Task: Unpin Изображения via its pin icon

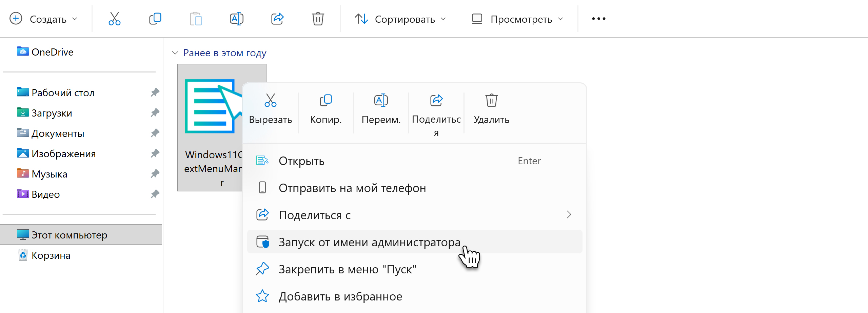Action: click(155, 153)
